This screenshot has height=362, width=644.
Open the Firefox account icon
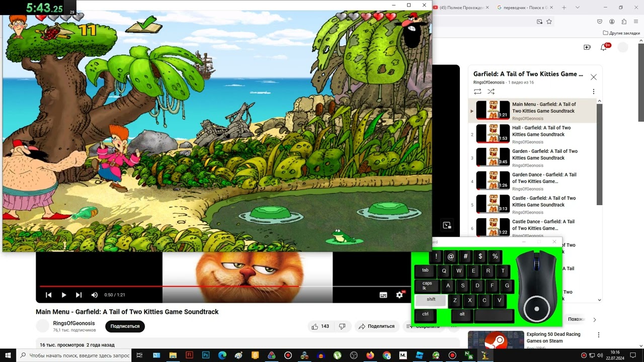[612, 22]
